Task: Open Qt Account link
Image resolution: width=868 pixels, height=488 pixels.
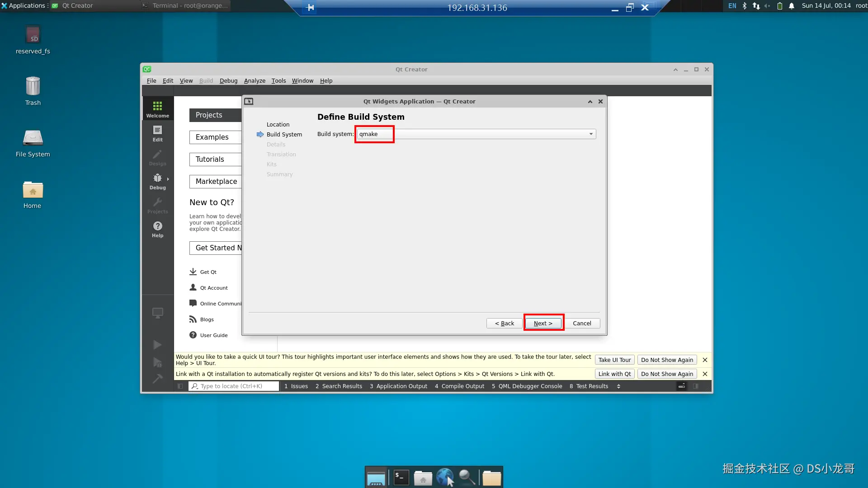Action: [214, 288]
